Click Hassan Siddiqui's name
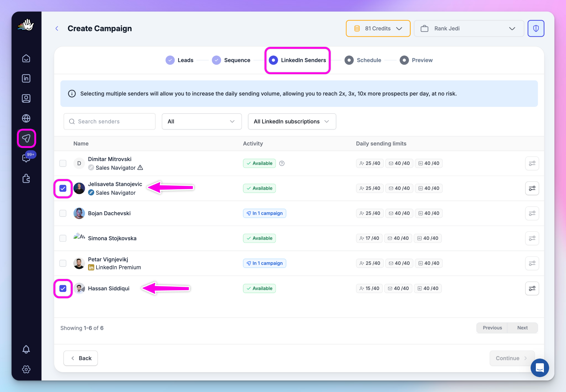This screenshot has height=392, width=566. (109, 288)
